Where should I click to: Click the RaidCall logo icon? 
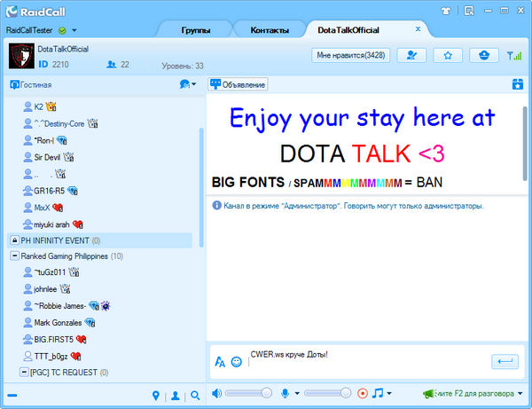pos(12,12)
